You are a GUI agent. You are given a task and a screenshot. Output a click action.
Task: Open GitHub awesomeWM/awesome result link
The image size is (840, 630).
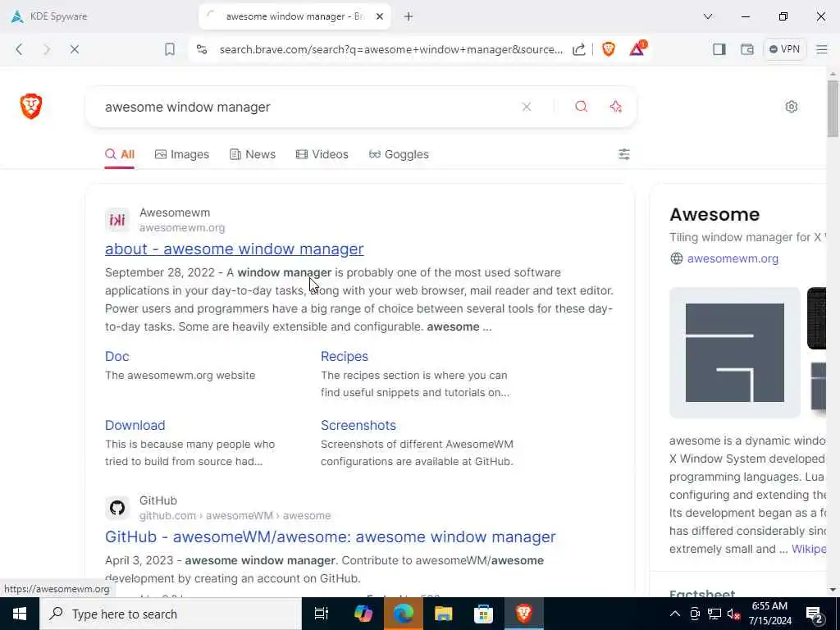[330, 536]
